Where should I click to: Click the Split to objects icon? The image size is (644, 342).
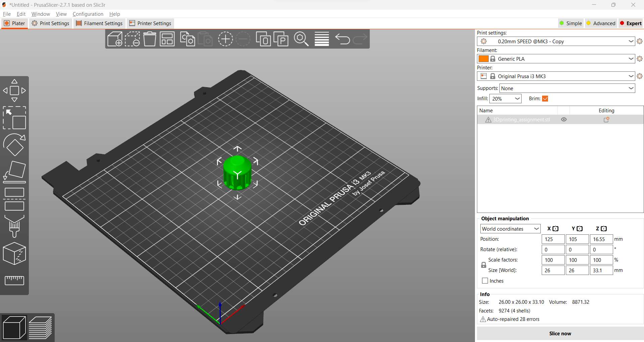pos(263,39)
